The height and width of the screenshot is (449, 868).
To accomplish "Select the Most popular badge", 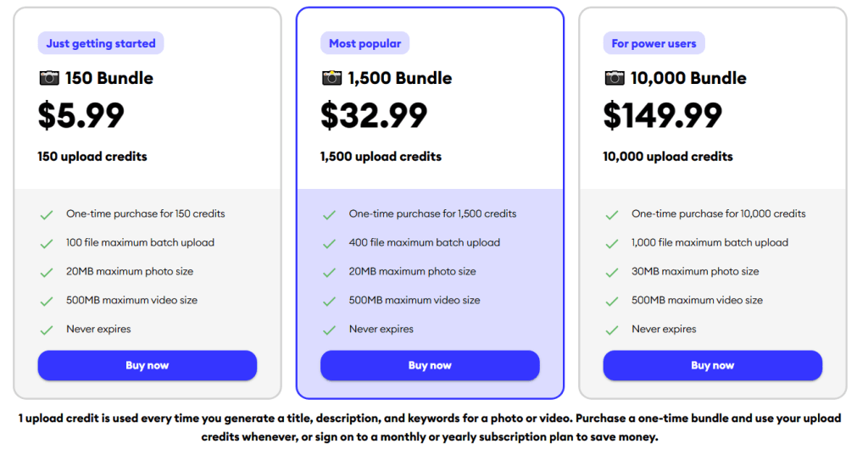I will [365, 43].
